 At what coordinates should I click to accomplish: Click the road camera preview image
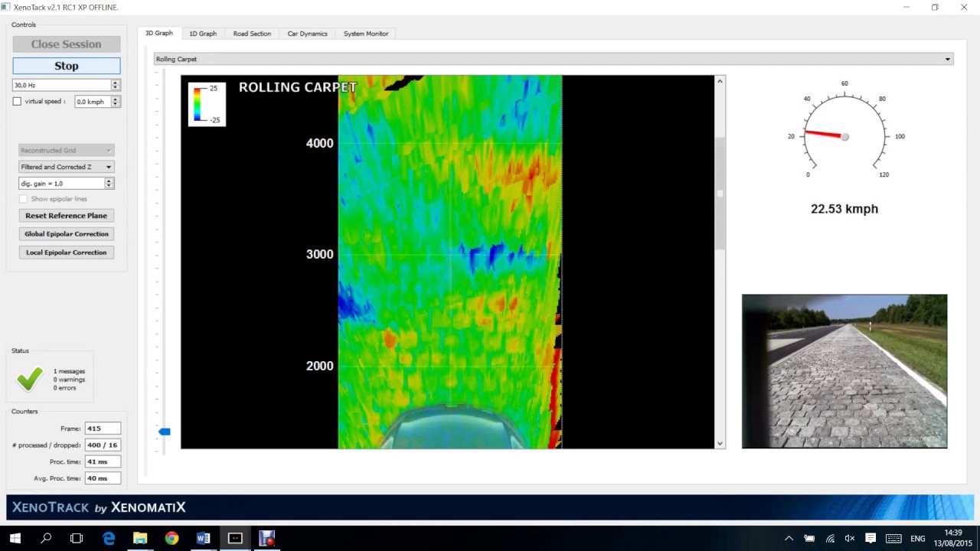(844, 371)
